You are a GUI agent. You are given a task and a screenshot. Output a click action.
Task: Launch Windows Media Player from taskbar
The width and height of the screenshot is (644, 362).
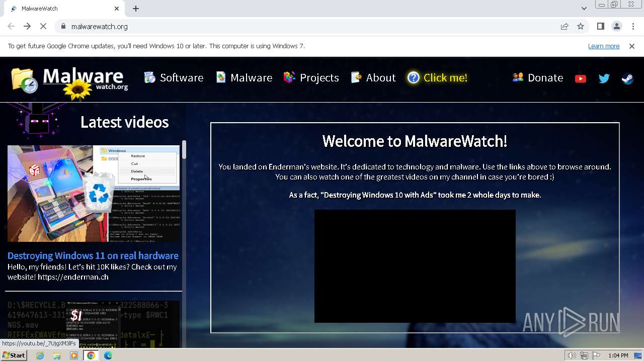[x=74, y=355]
